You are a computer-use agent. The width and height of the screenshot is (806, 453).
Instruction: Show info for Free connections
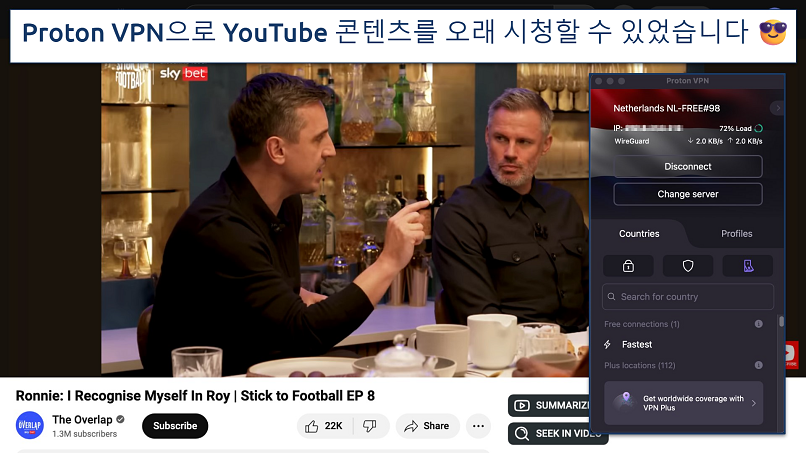(x=758, y=324)
